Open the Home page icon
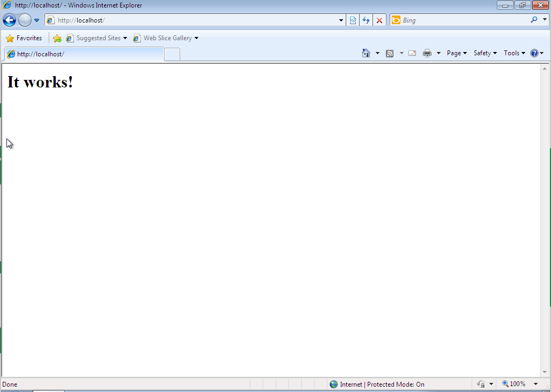 click(x=366, y=53)
